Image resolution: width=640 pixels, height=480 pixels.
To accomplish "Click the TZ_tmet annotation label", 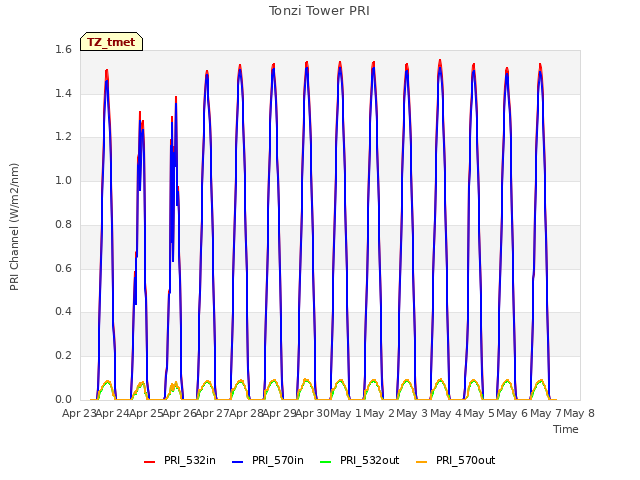I will tap(111, 42).
